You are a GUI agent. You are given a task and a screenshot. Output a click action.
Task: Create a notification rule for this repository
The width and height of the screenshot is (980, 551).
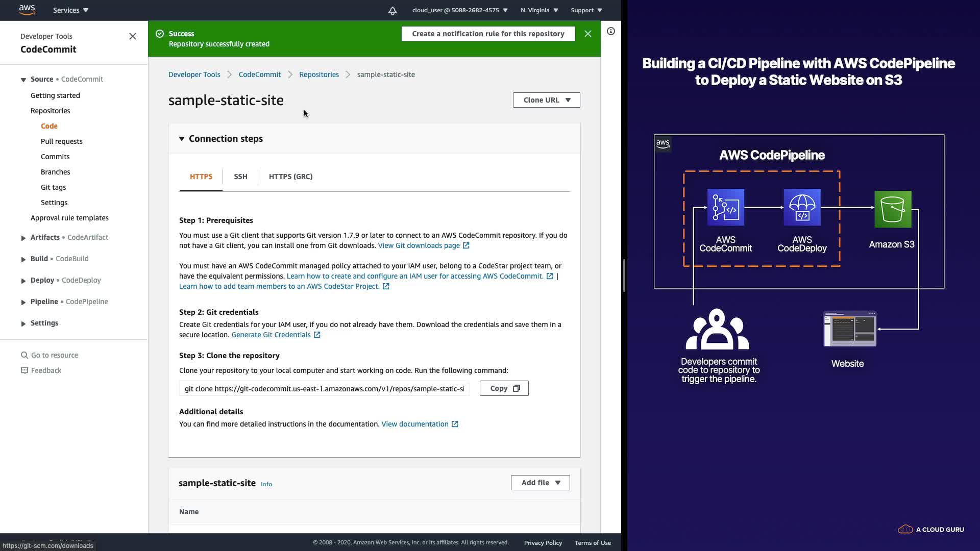[487, 34]
